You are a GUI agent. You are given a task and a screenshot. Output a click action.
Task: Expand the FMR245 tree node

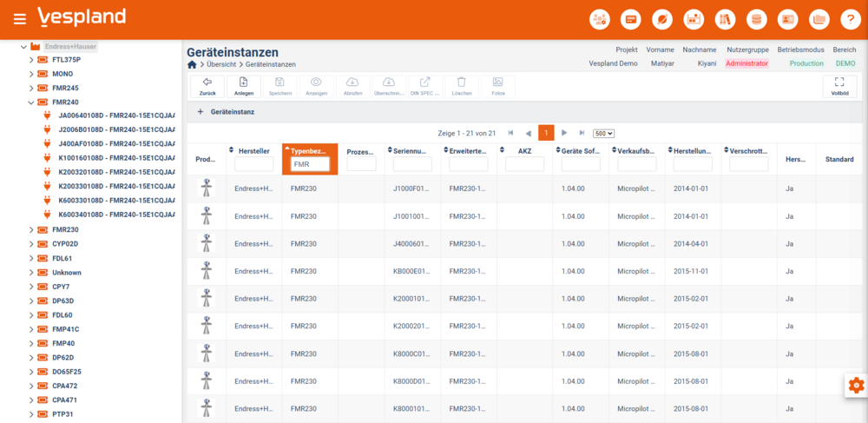(x=31, y=88)
